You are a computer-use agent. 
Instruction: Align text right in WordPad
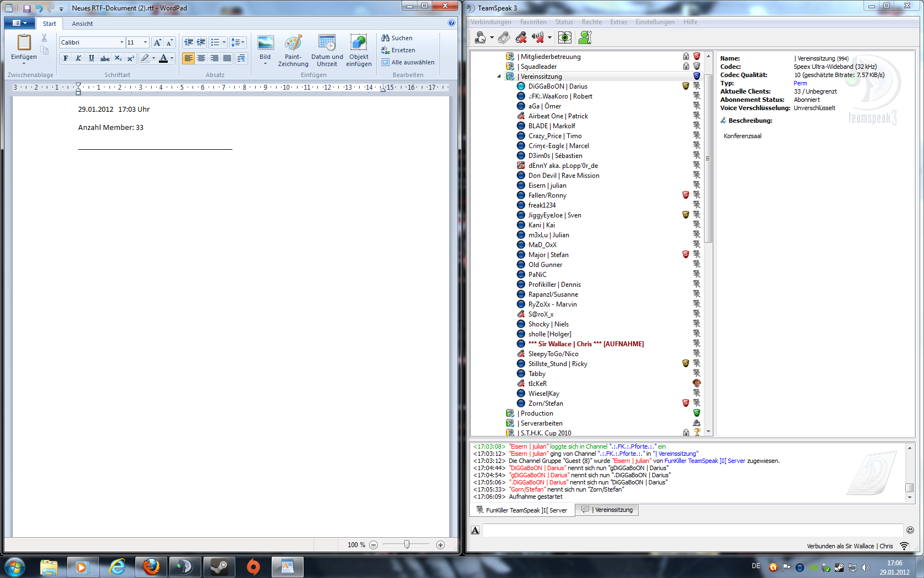pos(214,58)
